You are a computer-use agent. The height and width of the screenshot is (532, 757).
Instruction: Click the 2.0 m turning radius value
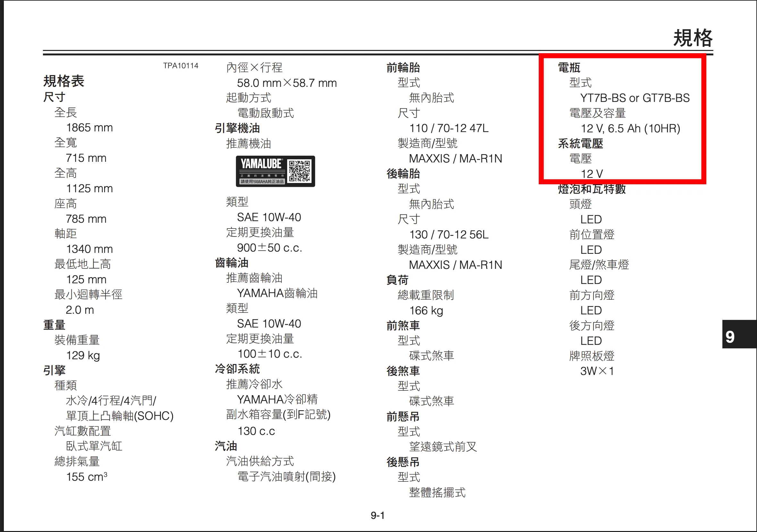[80, 310]
